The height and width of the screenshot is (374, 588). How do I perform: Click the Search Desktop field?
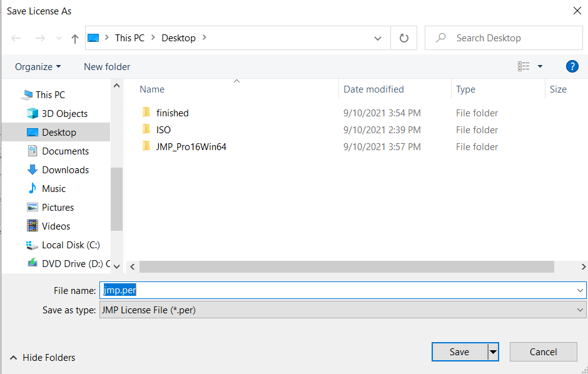click(504, 38)
